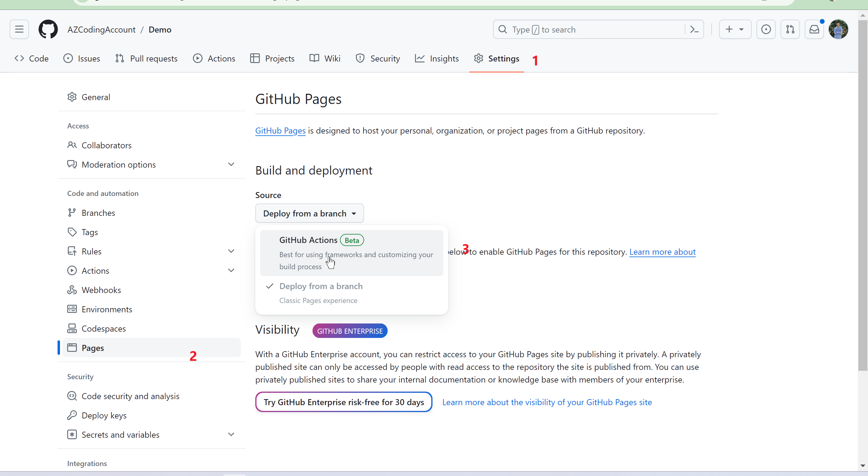Expand Moderation options in sidebar
The image size is (868, 476).
pyautogui.click(x=231, y=165)
